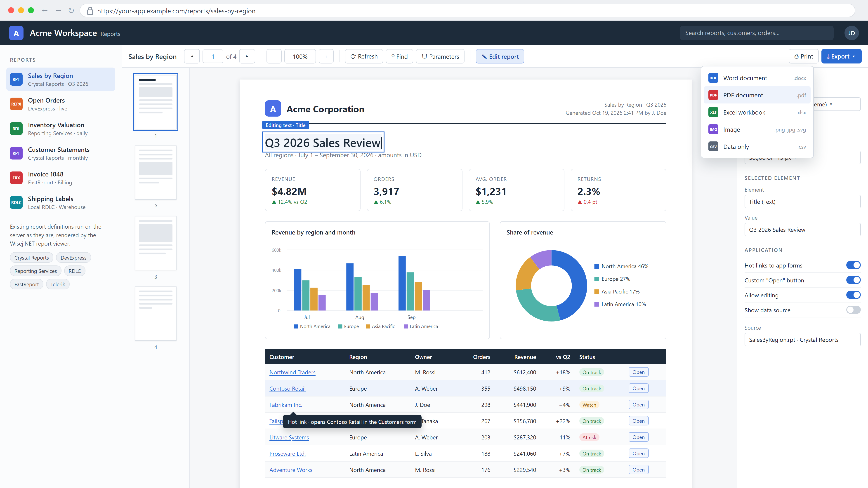
Task: Toggle Hot links to app forms
Action: point(853,265)
